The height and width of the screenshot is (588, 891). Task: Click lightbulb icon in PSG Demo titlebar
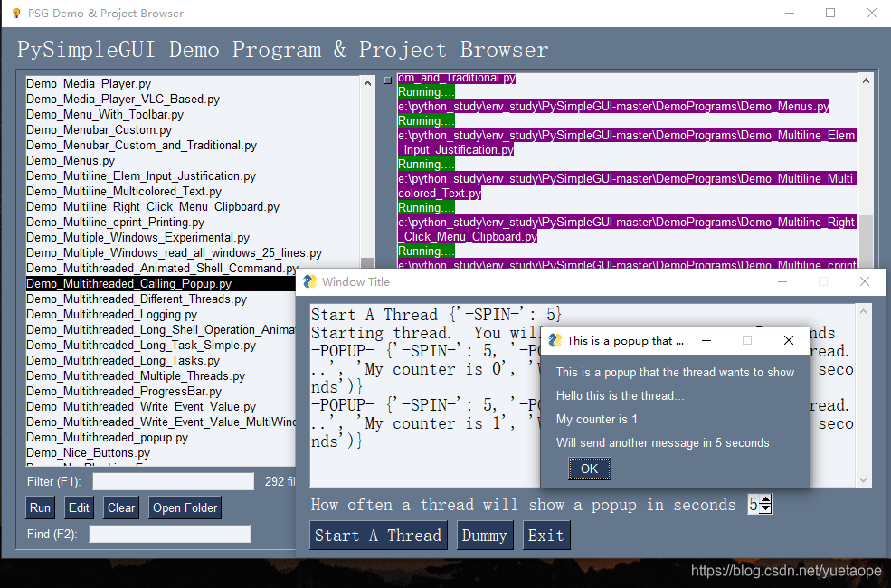coord(16,13)
